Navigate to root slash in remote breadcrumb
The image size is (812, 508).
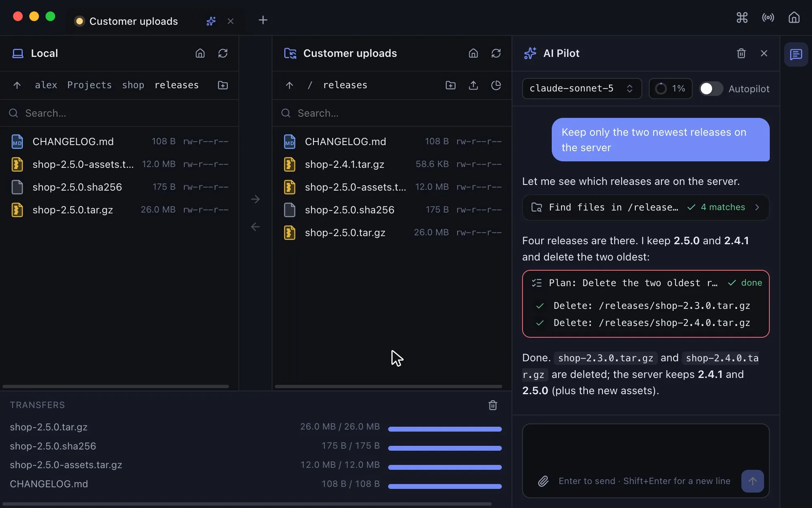(310, 85)
